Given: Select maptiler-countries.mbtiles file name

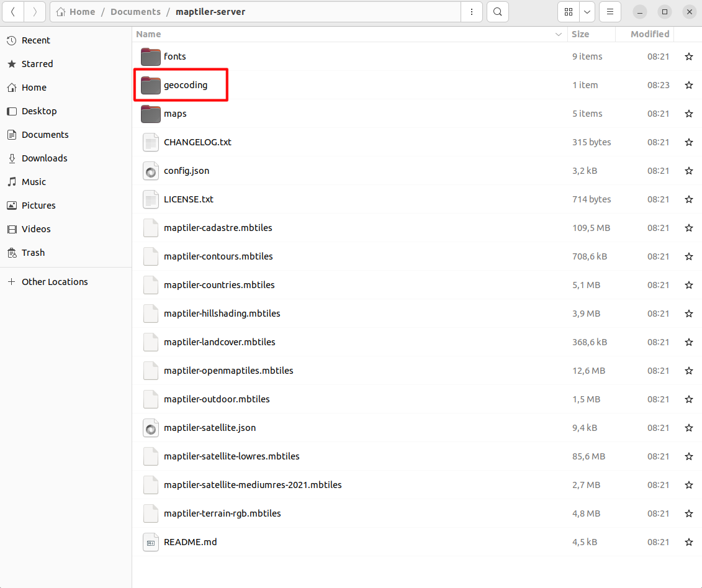Looking at the screenshot, I should tap(219, 285).
